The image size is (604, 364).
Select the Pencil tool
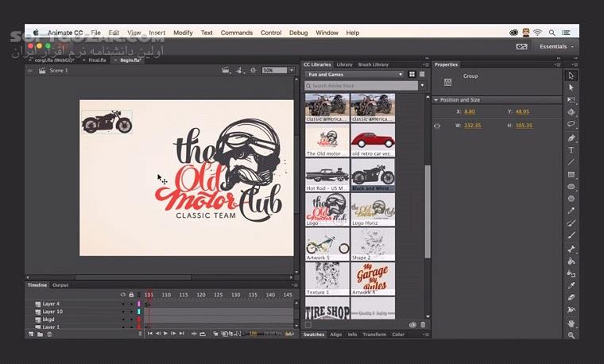coord(571,211)
